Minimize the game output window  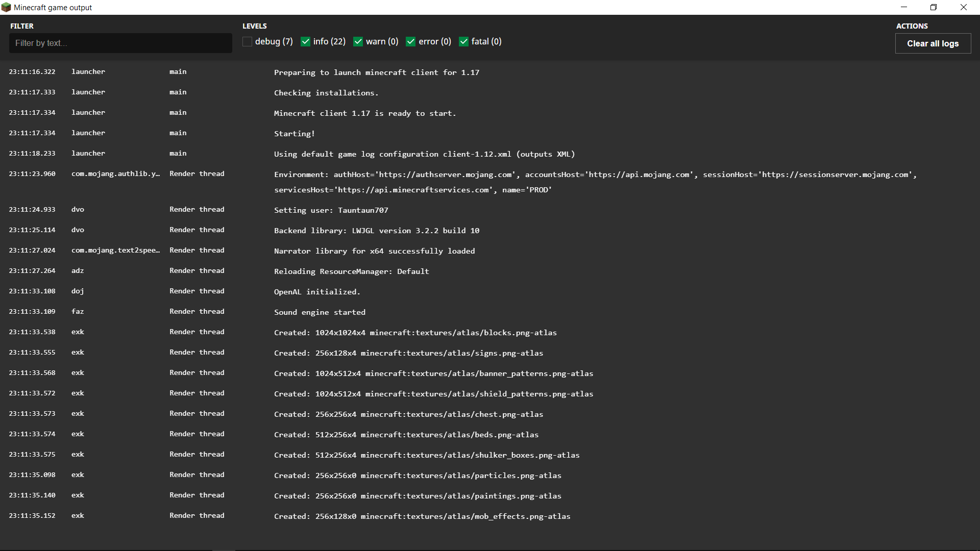(x=904, y=7)
